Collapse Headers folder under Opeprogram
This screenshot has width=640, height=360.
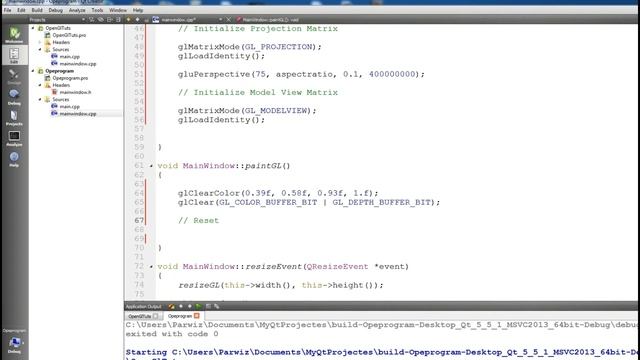coord(40,85)
